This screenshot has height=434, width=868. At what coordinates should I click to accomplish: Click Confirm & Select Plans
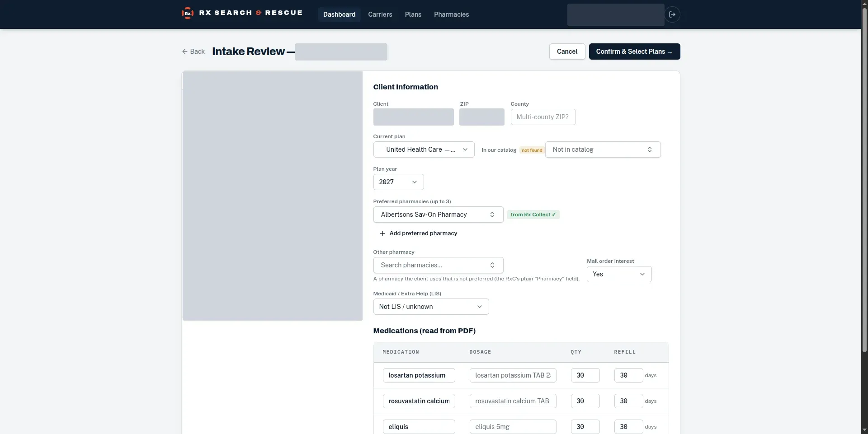click(634, 51)
